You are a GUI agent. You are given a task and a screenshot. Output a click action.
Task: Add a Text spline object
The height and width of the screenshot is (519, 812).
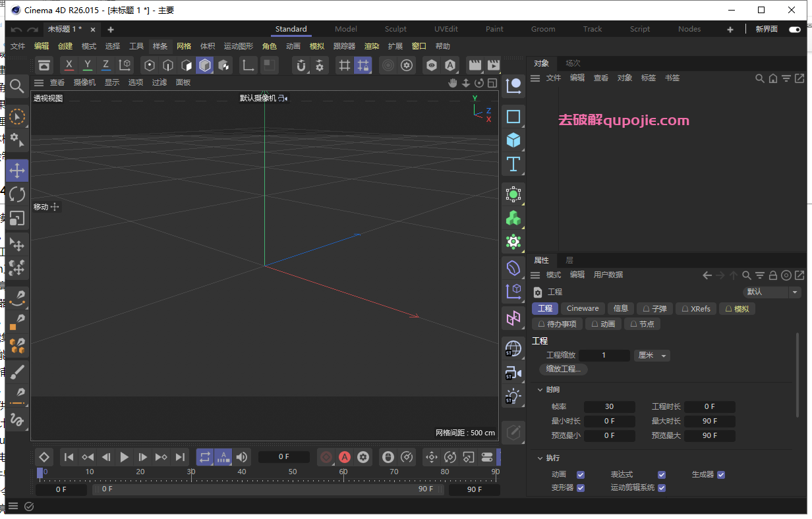(x=513, y=163)
